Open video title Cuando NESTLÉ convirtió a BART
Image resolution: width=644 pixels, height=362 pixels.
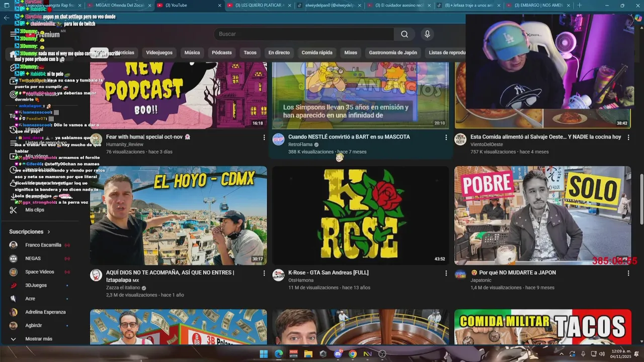pos(349,137)
